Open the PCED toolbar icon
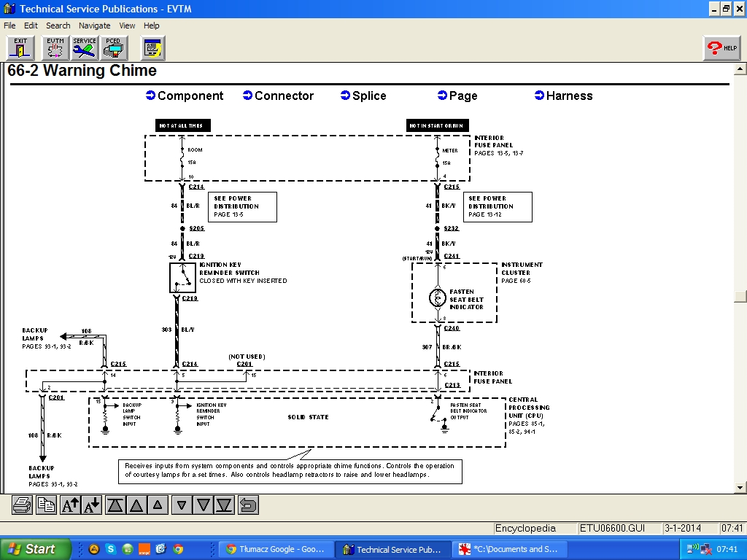 (113, 48)
